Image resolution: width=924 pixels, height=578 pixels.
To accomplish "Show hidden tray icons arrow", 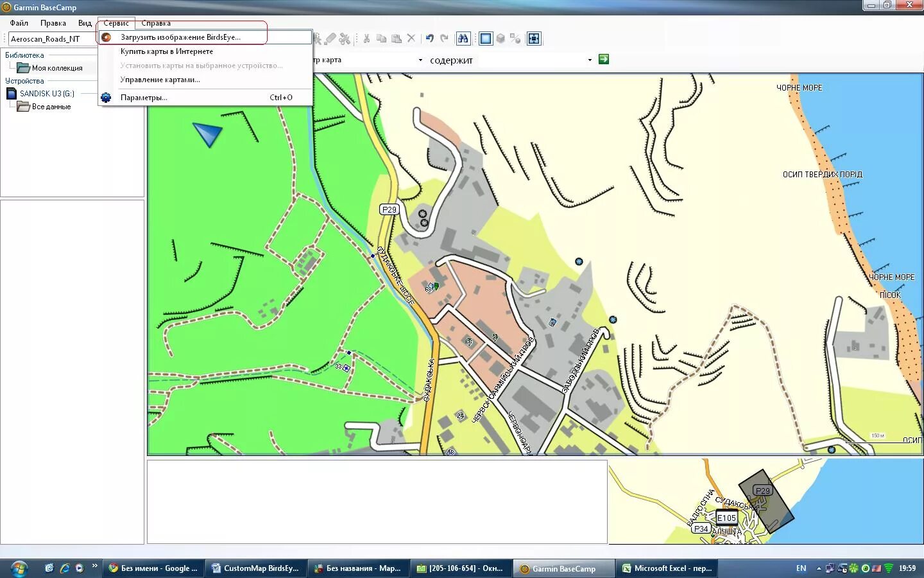I will (819, 568).
